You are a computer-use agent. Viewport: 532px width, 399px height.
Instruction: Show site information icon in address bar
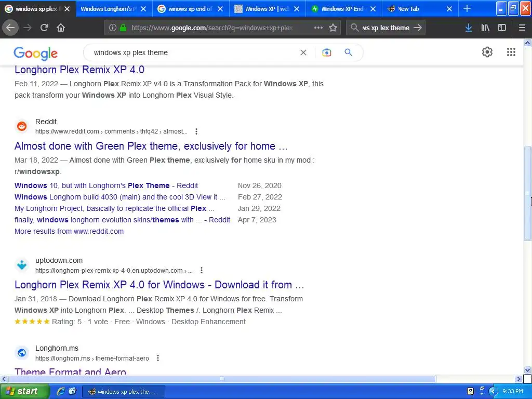point(113,28)
